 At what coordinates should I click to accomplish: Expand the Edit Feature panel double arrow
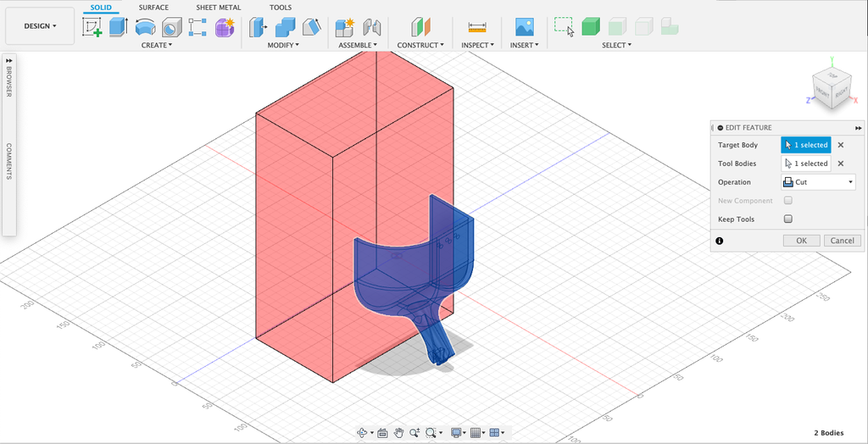tap(859, 128)
